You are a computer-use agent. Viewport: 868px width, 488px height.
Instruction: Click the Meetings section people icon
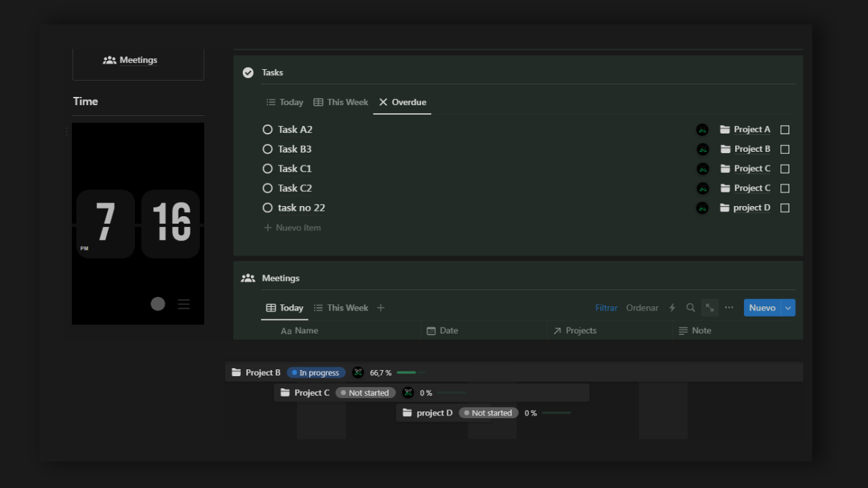(x=248, y=278)
